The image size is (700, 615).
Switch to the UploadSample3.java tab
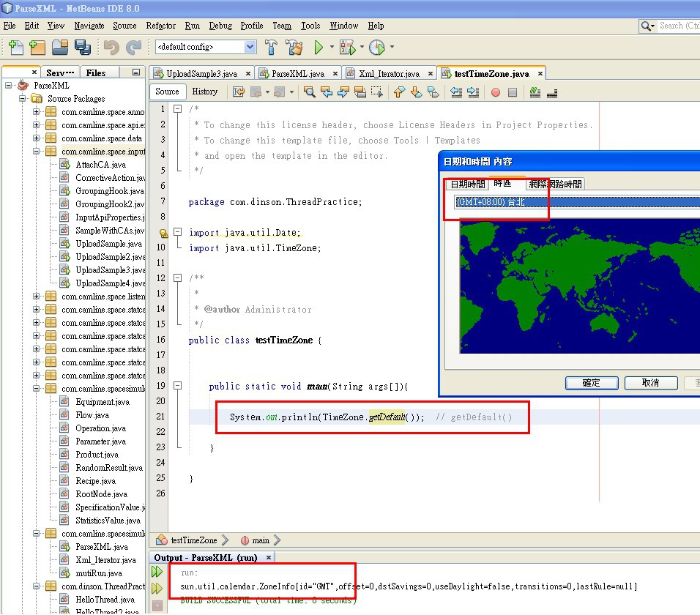[x=201, y=74]
